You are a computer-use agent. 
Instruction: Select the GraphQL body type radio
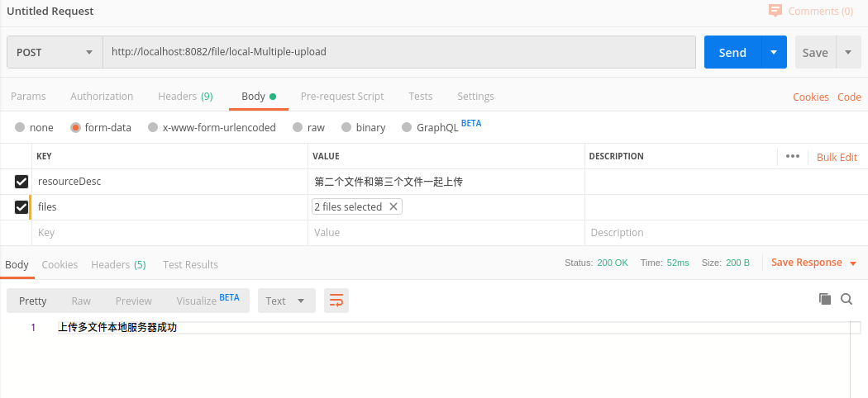coord(406,128)
